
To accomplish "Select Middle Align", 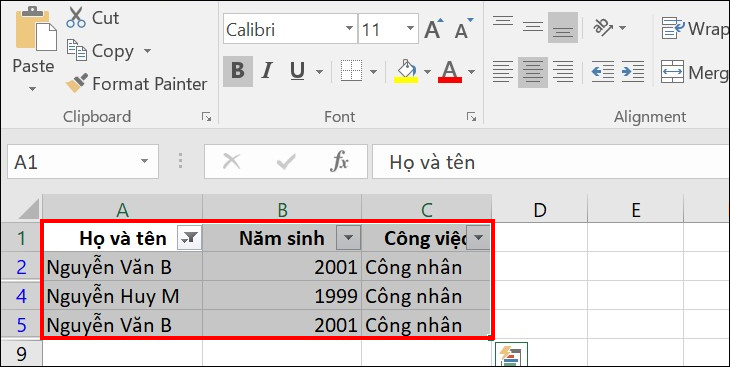I will point(533,27).
